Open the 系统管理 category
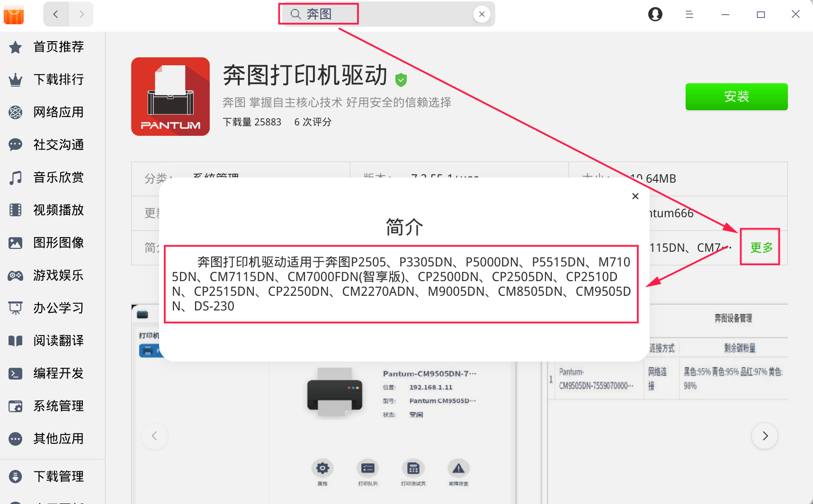 click(52, 406)
